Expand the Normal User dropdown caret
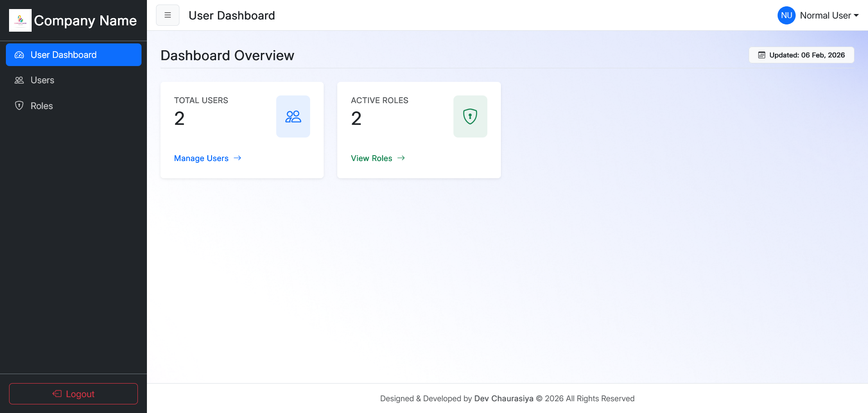 [856, 15]
